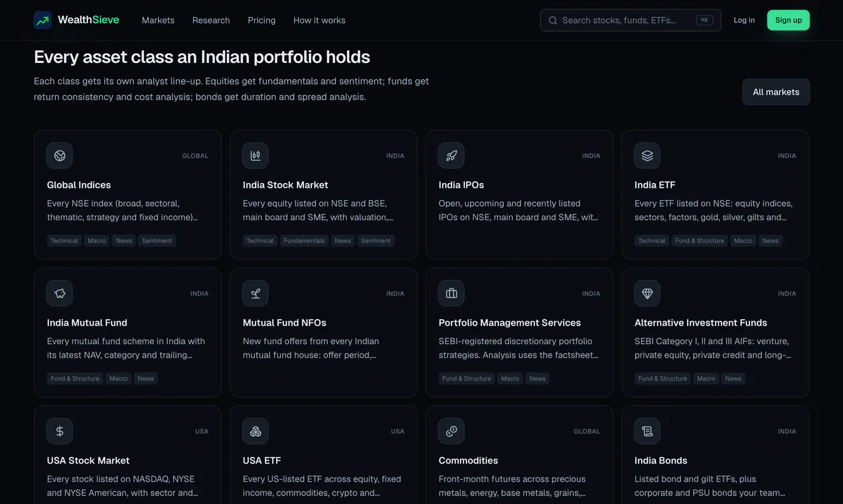Click the Global Indices globe icon

pos(60,156)
